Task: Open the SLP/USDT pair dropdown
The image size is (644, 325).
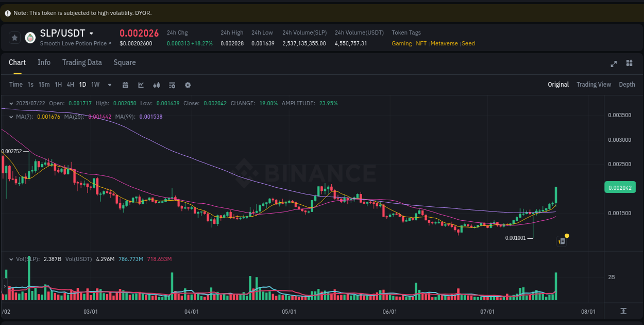Action: tap(92, 32)
